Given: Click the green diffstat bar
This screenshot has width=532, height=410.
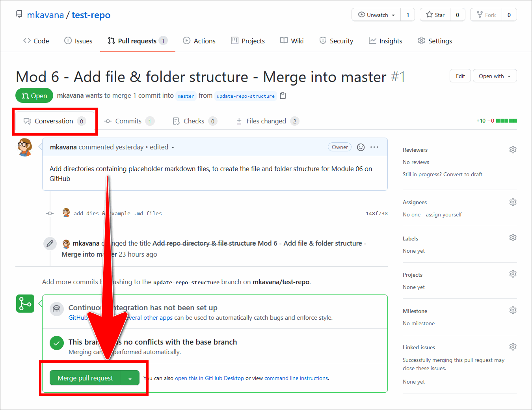Looking at the screenshot, I should 506,121.
